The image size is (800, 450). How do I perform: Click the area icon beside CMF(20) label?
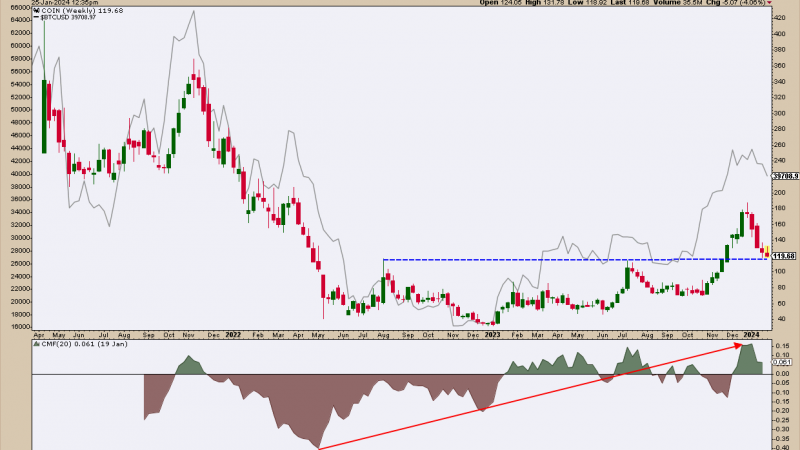tap(36, 344)
